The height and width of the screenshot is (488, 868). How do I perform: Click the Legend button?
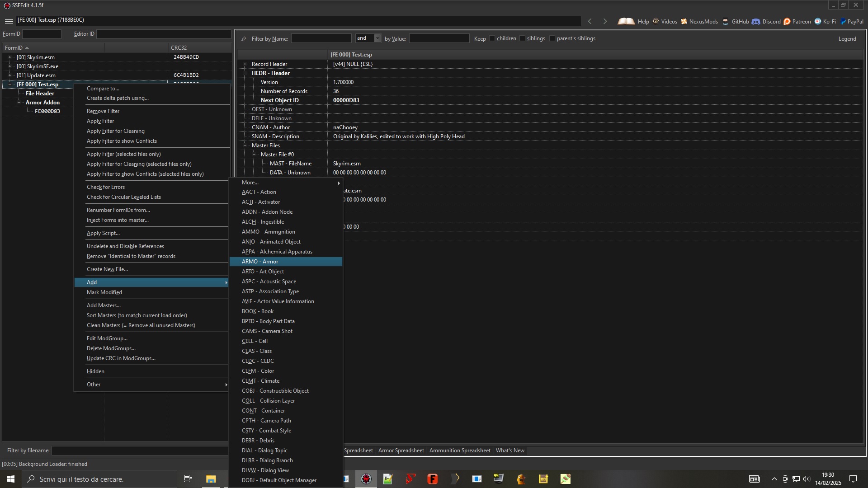point(847,39)
